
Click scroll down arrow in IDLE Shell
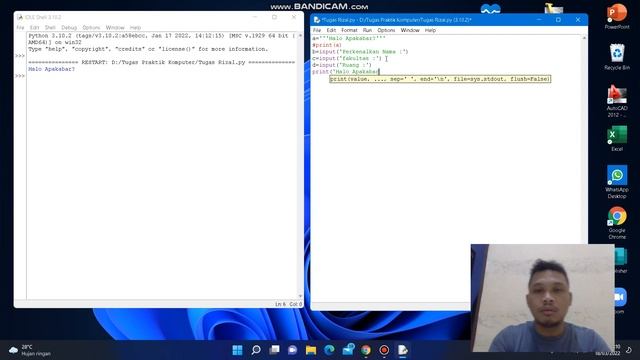(300, 296)
